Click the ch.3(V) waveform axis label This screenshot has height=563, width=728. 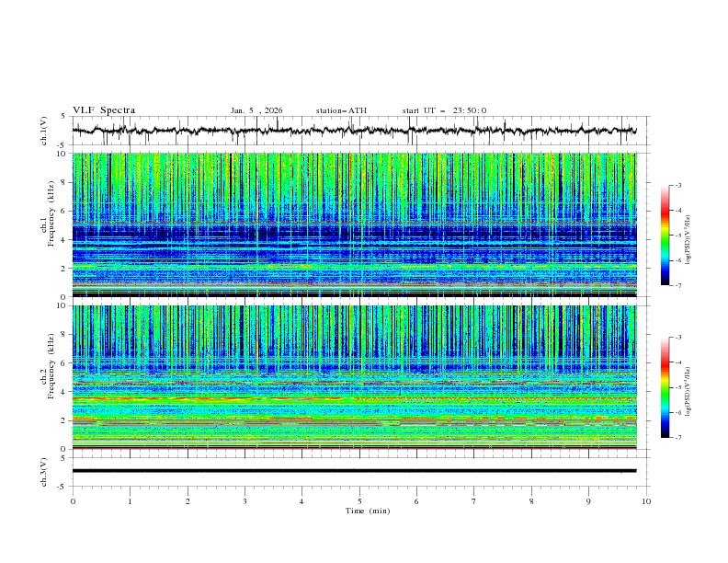pos(44,471)
